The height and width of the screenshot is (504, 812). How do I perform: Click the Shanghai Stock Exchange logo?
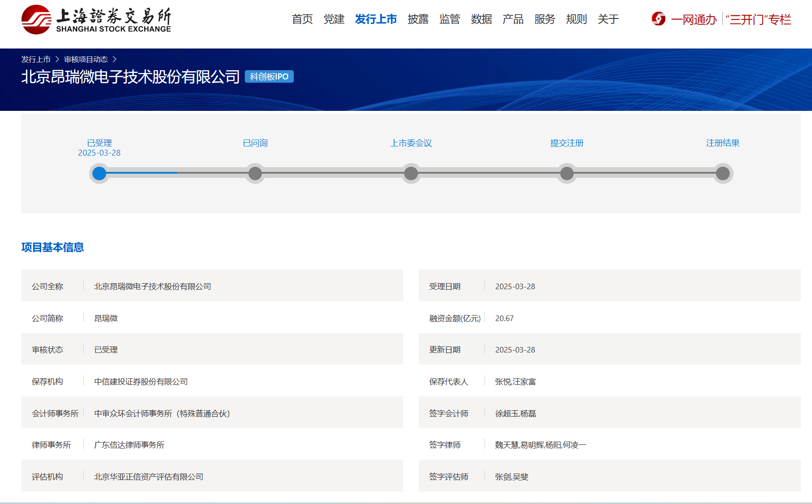coord(96,19)
